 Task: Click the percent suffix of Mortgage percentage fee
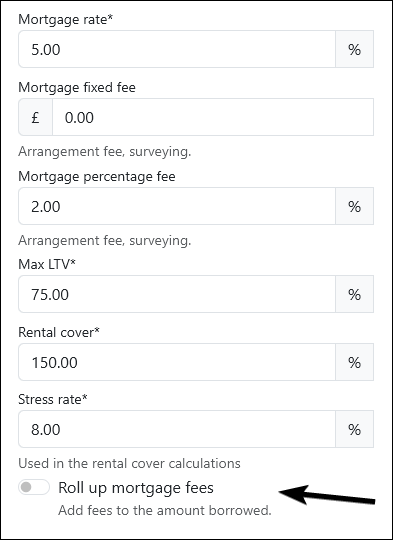(x=354, y=206)
